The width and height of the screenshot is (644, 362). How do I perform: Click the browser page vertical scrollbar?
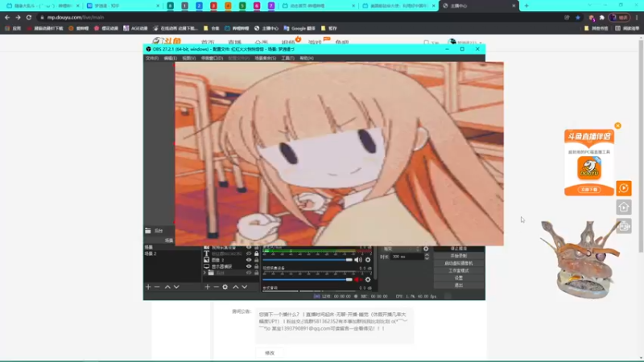coord(641,146)
